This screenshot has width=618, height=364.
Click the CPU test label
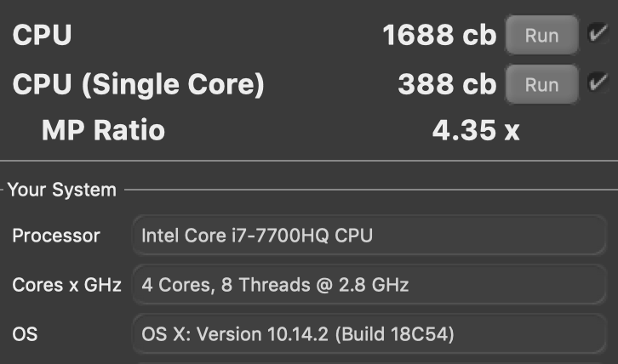(43, 36)
